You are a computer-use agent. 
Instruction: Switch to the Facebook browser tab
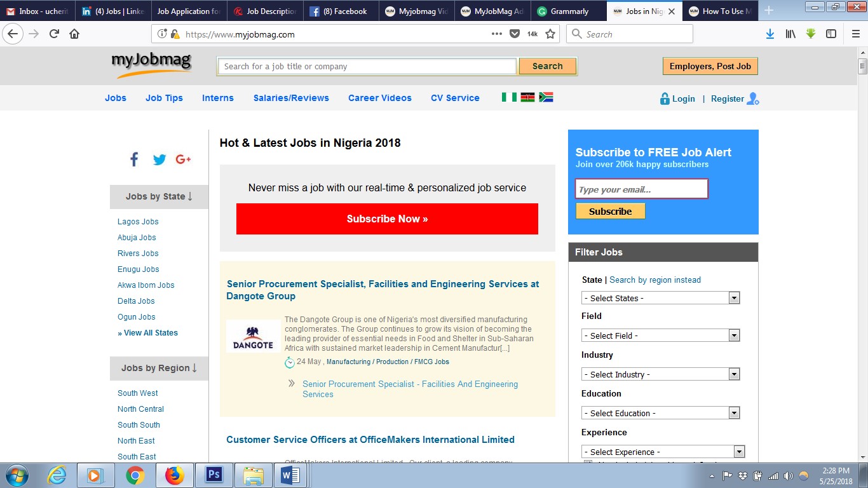coord(340,11)
